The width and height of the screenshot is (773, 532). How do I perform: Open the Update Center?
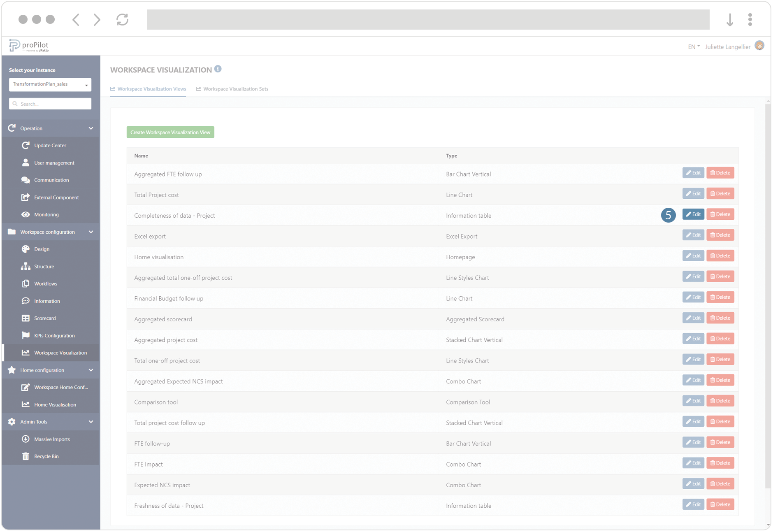[x=50, y=145]
